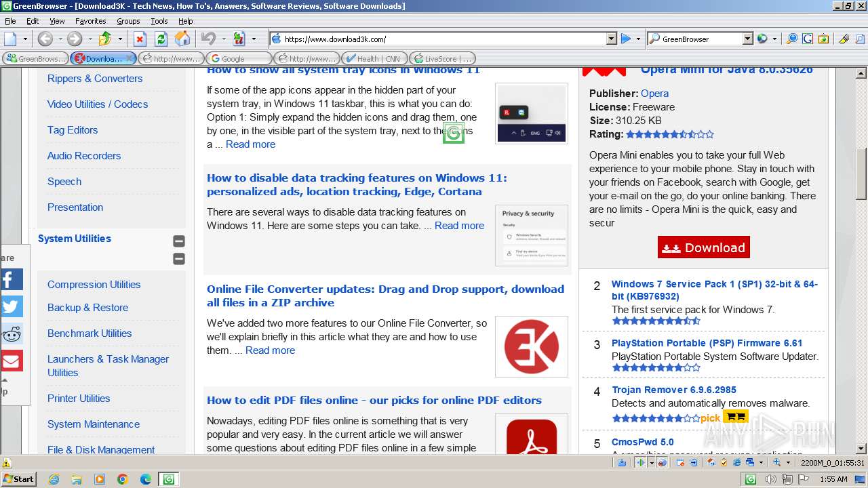
Task: Click the status bar zoom magnifier icon
Action: pyautogui.click(x=777, y=463)
